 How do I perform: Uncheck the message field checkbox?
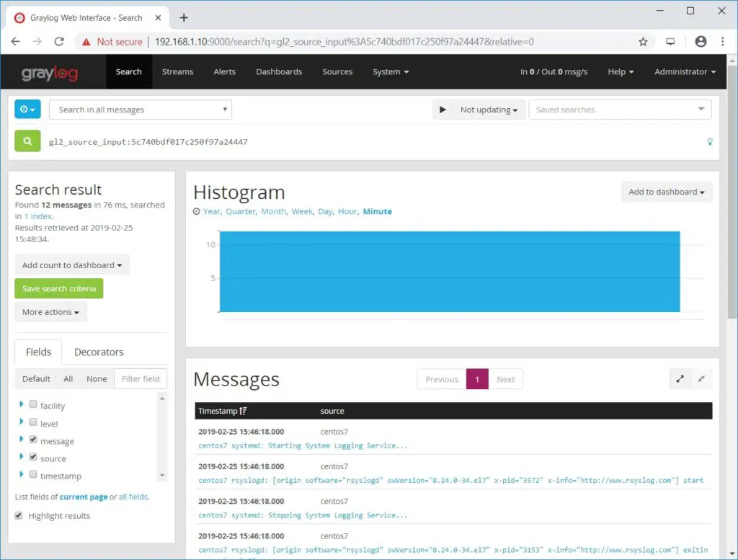click(x=33, y=440)
